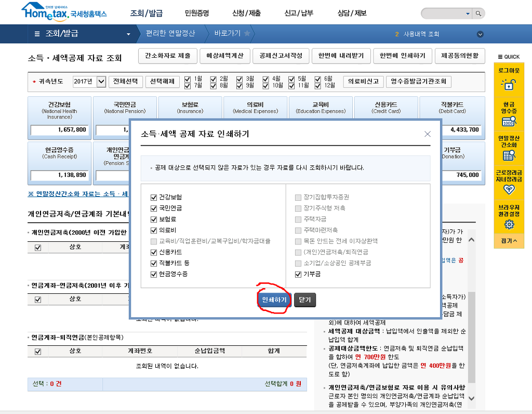The width and height of the screenshot is (532, 414).
Task: Open the 귀속년도 2017년 dropdown
Action: point(89,82)
